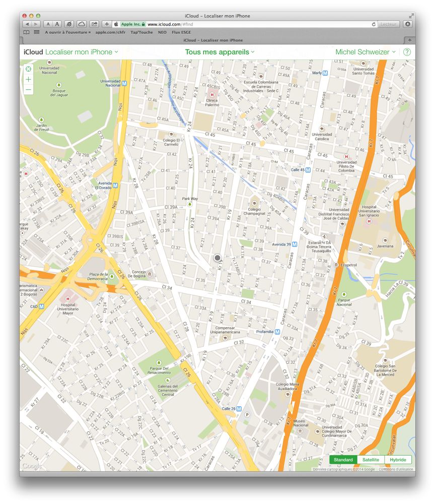This screenshot has width=435, height=504.
Task: Open the Top Sites grid icon
Action: click(x=37, y=32)
